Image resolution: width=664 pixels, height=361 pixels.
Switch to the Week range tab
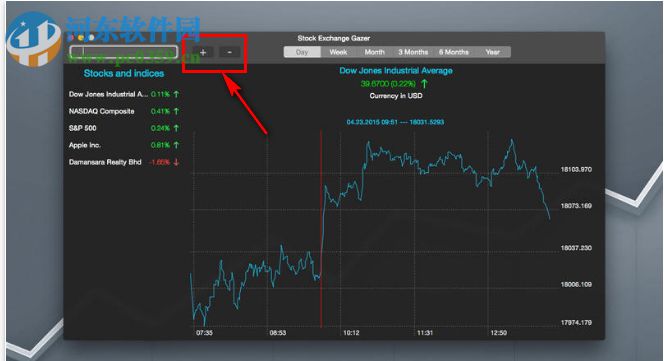(x=338, y=52)
